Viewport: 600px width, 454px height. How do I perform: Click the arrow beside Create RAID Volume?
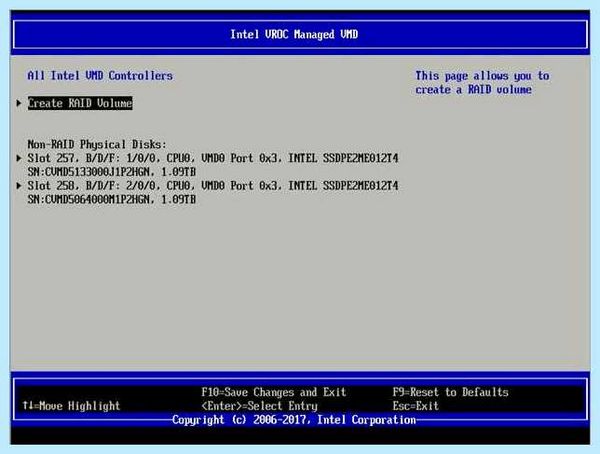(x=19, y=103)
